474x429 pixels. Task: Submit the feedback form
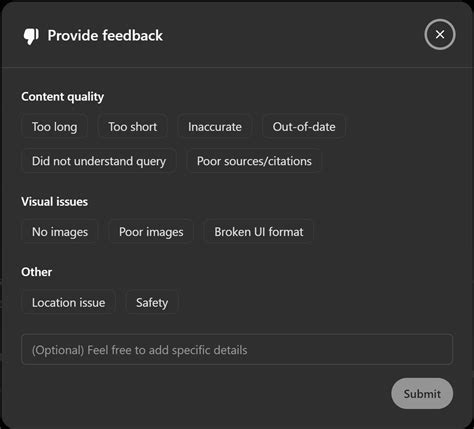(x=422, y=393)
